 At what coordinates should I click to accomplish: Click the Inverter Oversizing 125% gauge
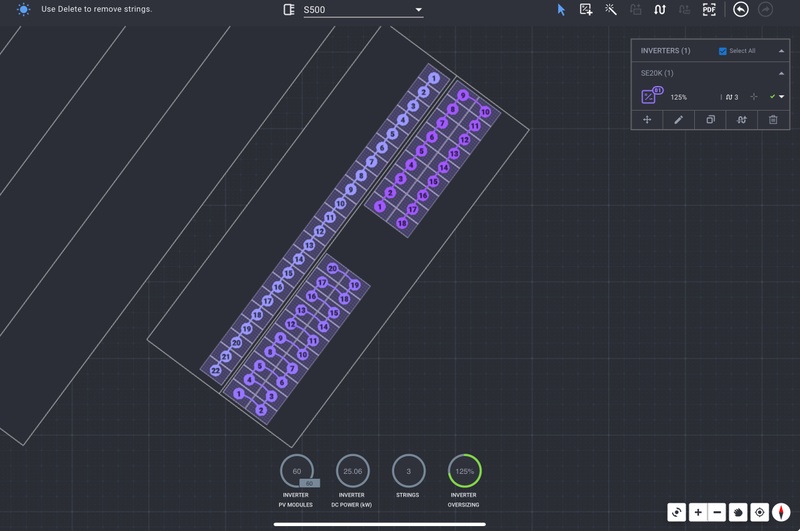point(464,471)
